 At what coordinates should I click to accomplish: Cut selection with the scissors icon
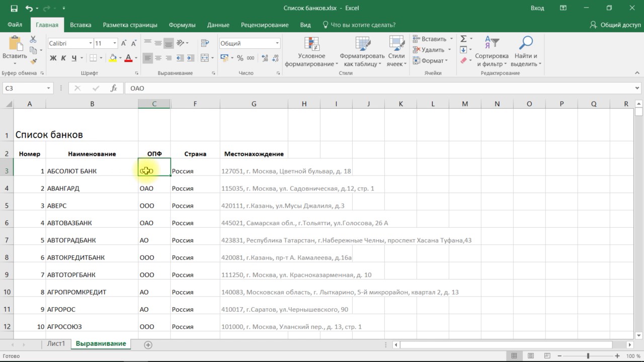click(33, 39)
